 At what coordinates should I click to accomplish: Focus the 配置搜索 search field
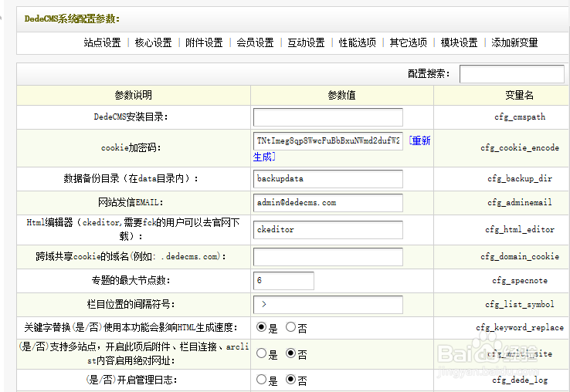(x=512, y=74)
